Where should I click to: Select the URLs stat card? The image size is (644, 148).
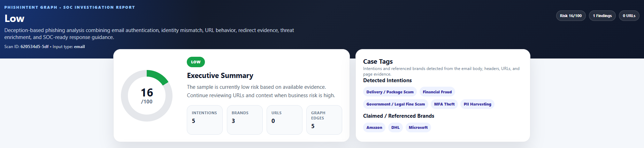(284, 120)
